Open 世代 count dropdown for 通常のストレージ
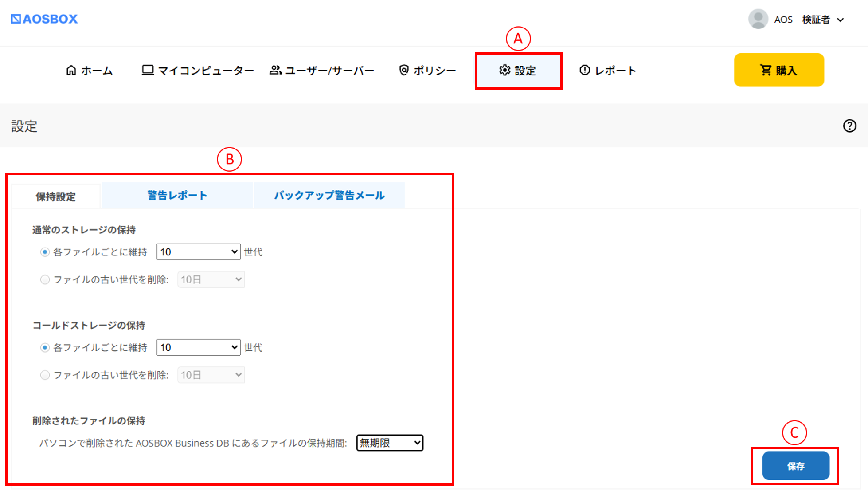868x499 pixels. [x=199, y=252]
